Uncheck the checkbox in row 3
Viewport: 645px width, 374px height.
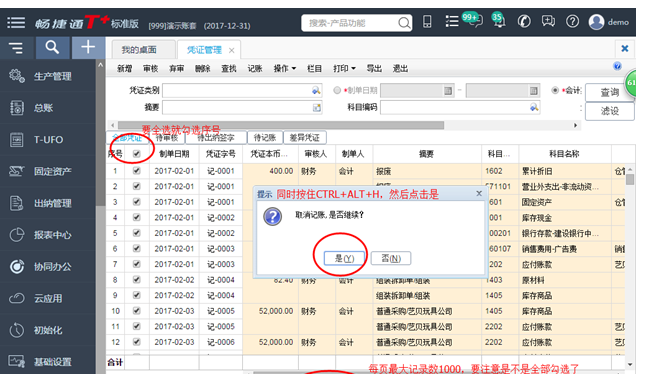(x=137, y=202)
